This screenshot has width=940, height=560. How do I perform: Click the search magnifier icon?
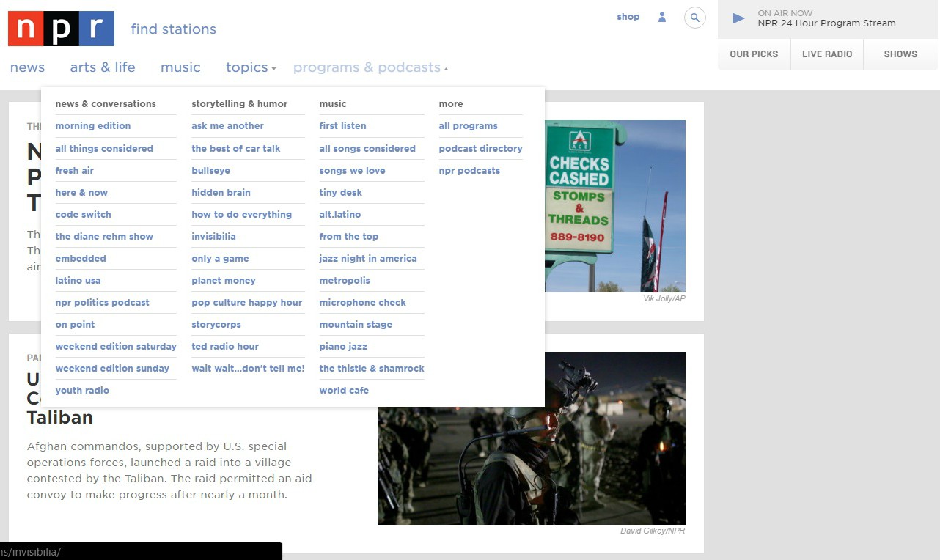pyautogui.click(x=695, y=18)
